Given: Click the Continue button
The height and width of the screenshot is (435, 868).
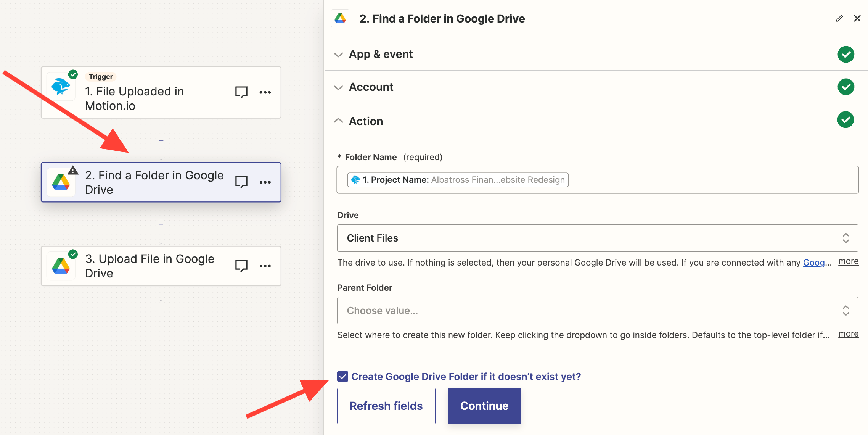Looking at the screenshot, I should point(484,406).
